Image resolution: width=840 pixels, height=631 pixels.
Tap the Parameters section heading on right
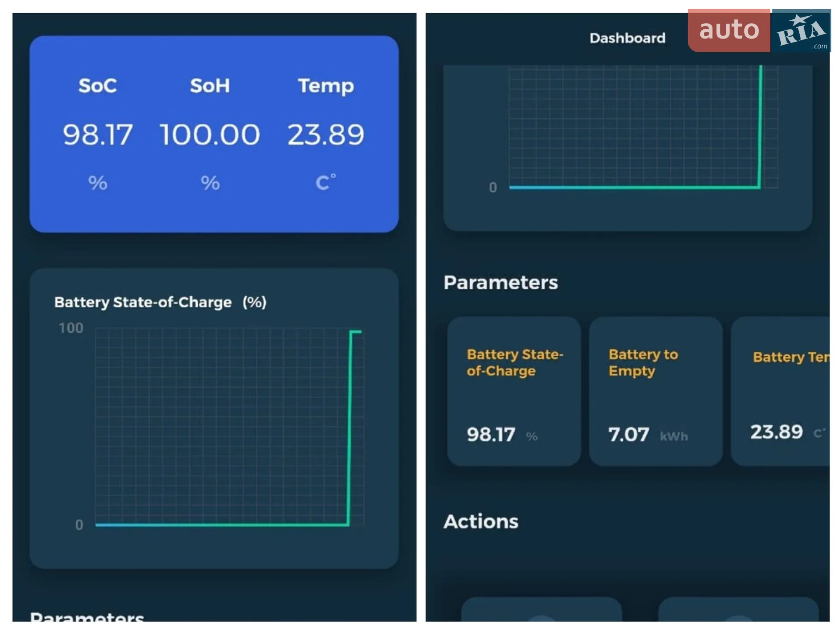(500, 283)
